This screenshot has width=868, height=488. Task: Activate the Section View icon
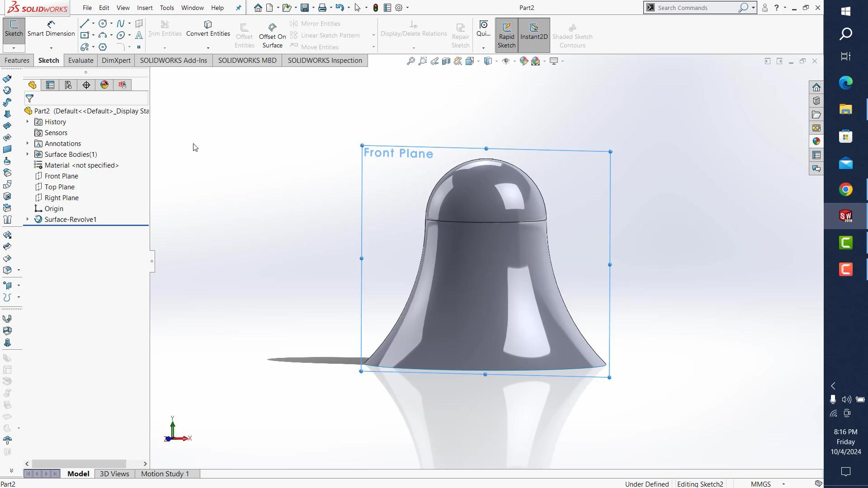click(446, 61)
